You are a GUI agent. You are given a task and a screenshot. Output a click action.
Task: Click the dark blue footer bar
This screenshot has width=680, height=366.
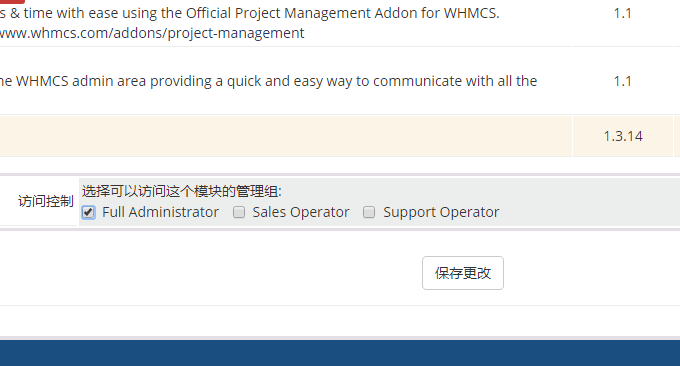pos(340,353)
